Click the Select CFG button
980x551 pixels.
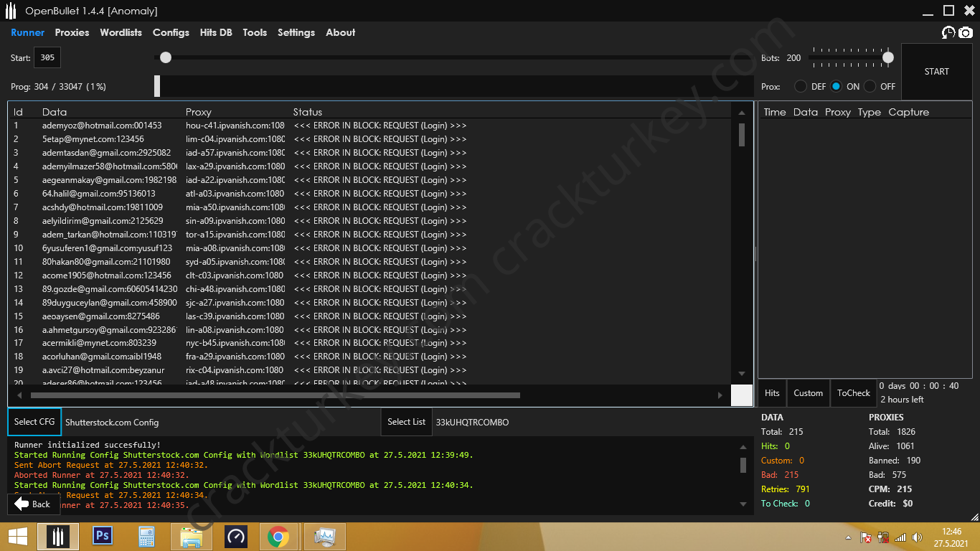34,422
